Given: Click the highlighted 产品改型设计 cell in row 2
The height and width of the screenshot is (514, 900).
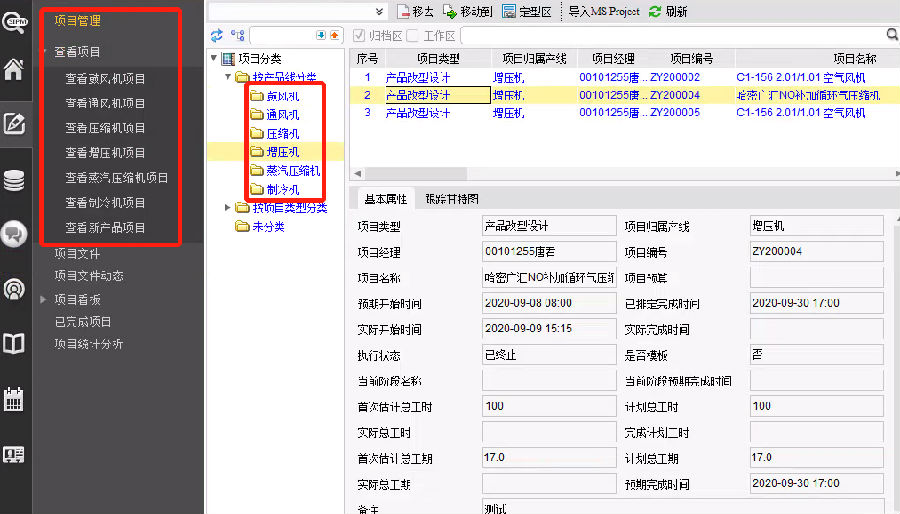Looking at the screenshot, I should coord(438,95).
